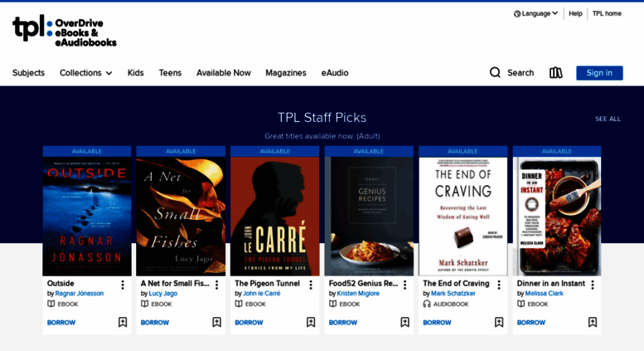Open the title link Dinner in an Instant

pyautogui.click(x=551, y=283)
